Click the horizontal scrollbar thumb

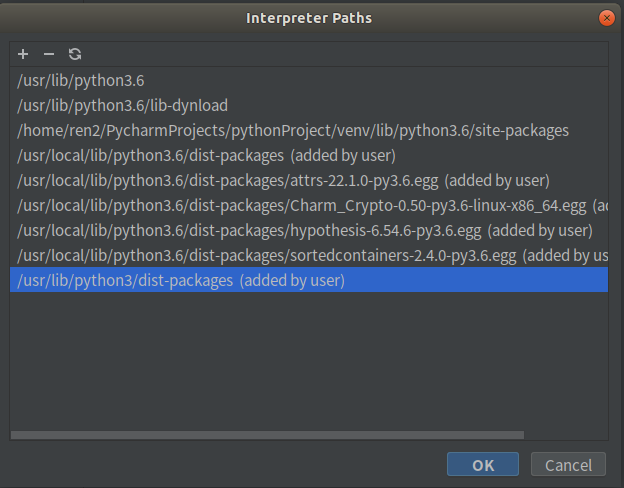pos(267,434)
